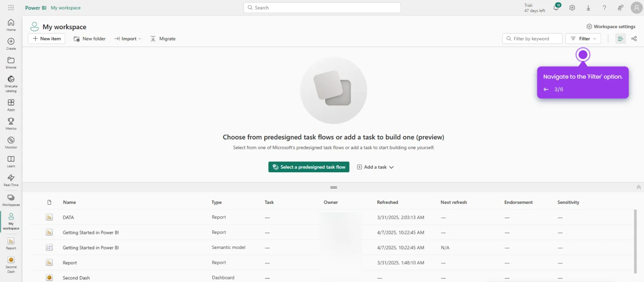Click the N/A next refresh cell

pos(445,248)
